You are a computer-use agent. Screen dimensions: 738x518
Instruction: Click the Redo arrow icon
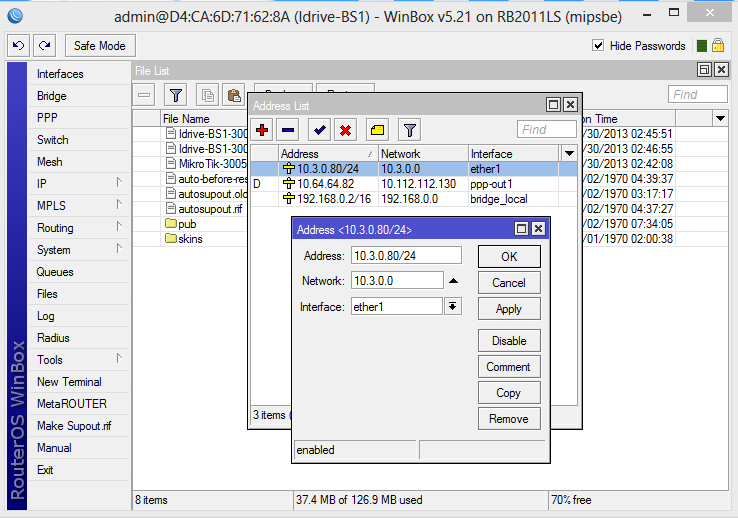tap(45, 46)
